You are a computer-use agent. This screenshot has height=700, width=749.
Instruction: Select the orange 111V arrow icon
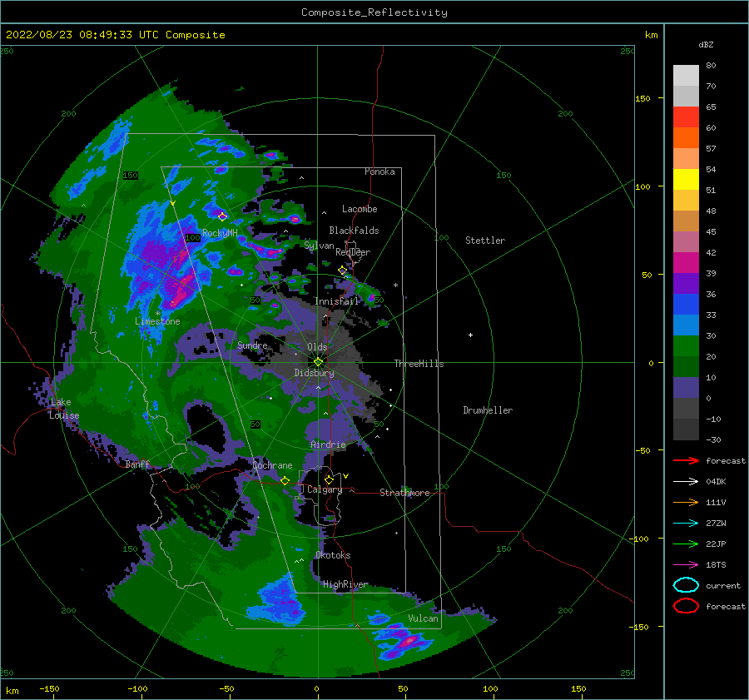[686, 502]
